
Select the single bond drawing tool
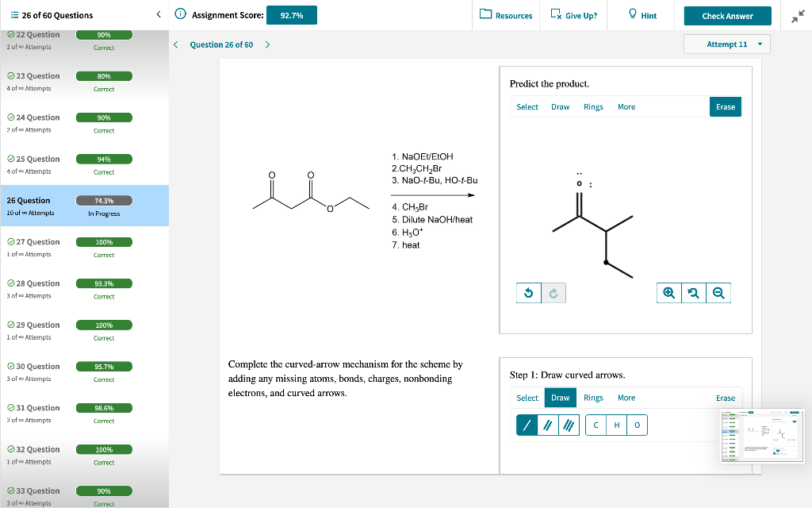click(x=526, y=425)
